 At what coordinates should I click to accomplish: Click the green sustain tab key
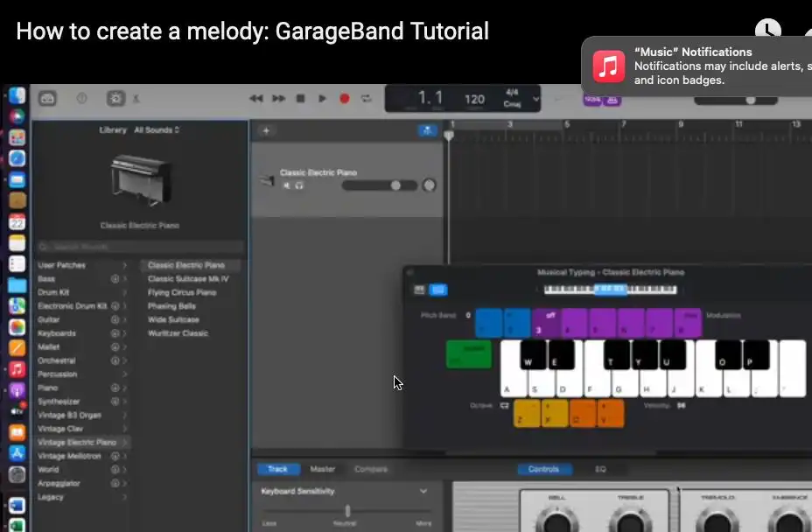pos(469,354)
